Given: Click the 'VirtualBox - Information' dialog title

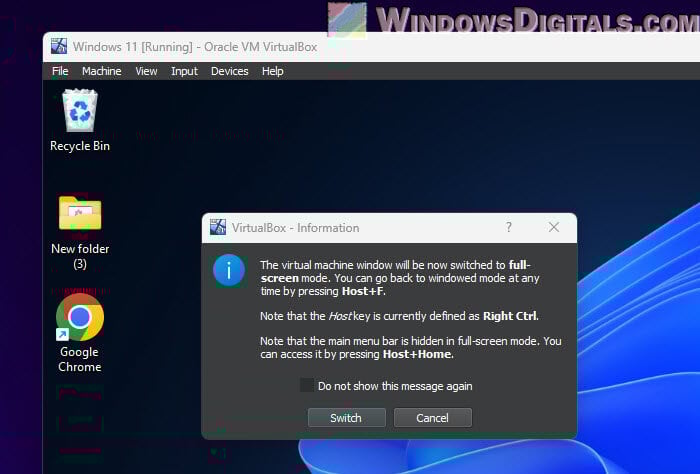Looking at the screenshot, I should pos(296,228).
